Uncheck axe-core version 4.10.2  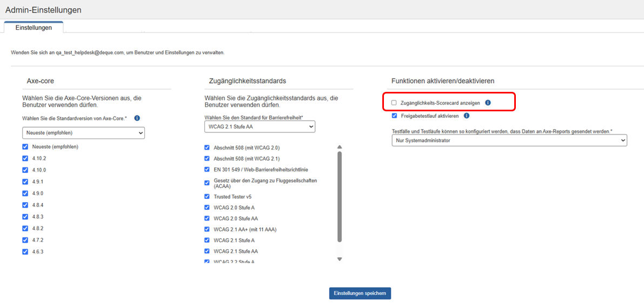point(25,158)
